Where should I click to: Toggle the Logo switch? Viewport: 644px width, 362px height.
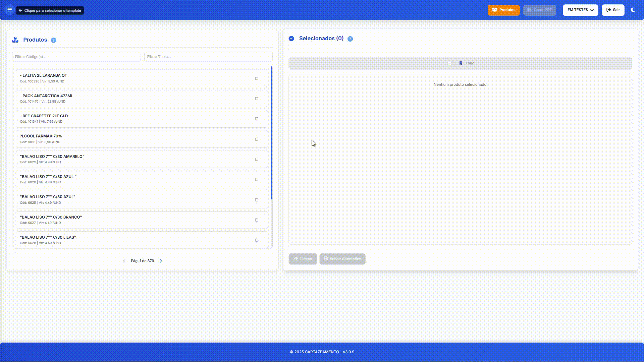451,63
